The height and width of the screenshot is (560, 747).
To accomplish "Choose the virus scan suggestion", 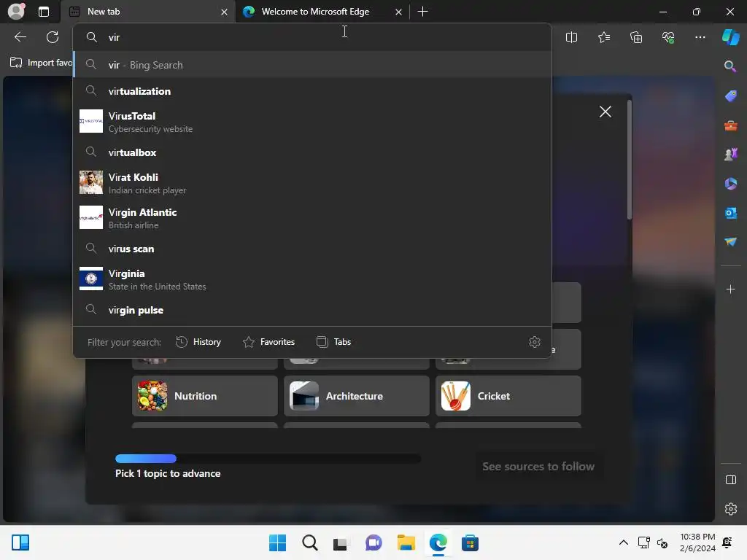I will [312, 249].
